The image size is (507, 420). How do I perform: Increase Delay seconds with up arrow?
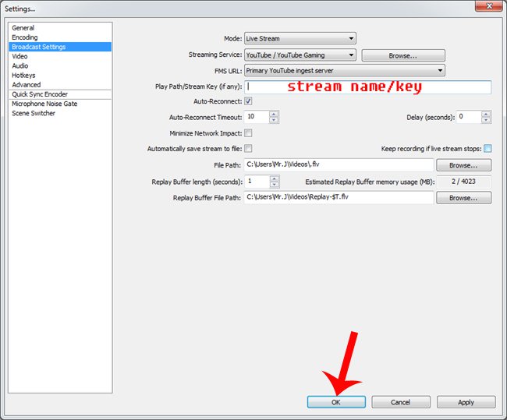coord(486,114)
